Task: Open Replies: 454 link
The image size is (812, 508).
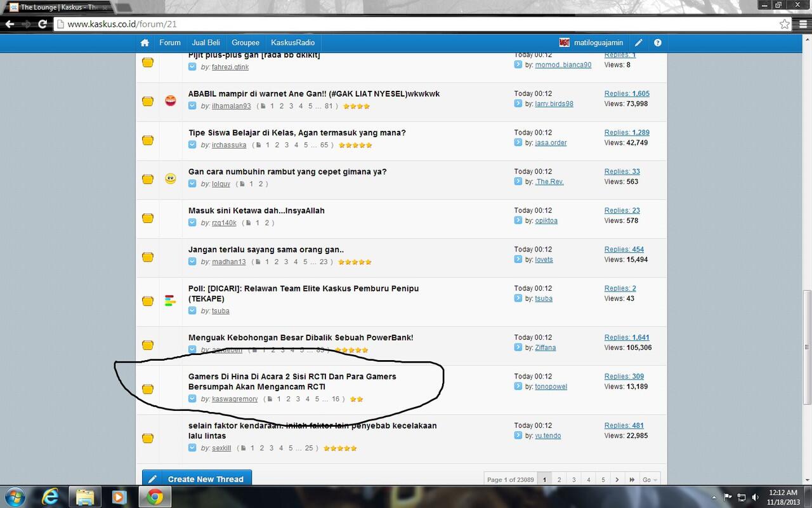Action: 624,250
